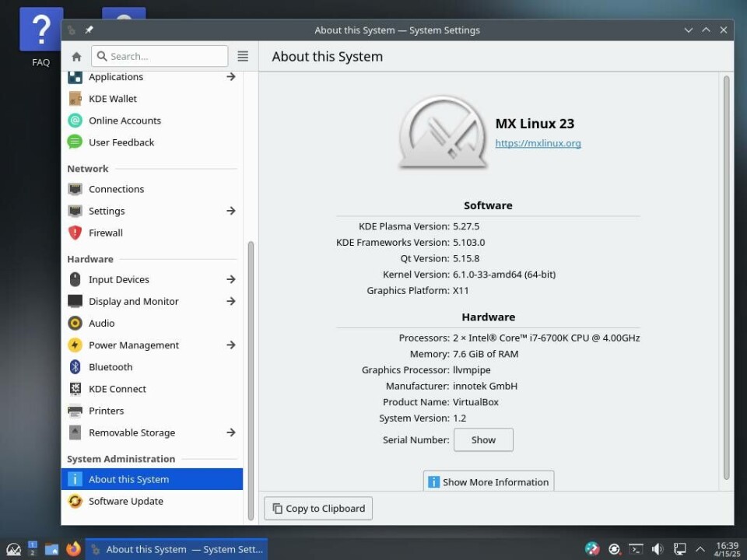747x560 pixels.
Task: Click "MX Linux 23" heading
Action: tap(535, 124)
